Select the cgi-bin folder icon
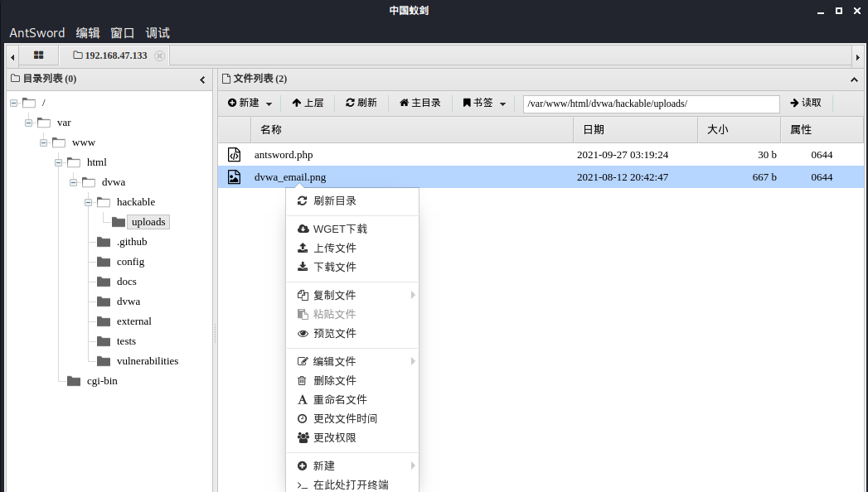This screenshot has height=492, width=868. pyautogui.click(x=74, y=381)
